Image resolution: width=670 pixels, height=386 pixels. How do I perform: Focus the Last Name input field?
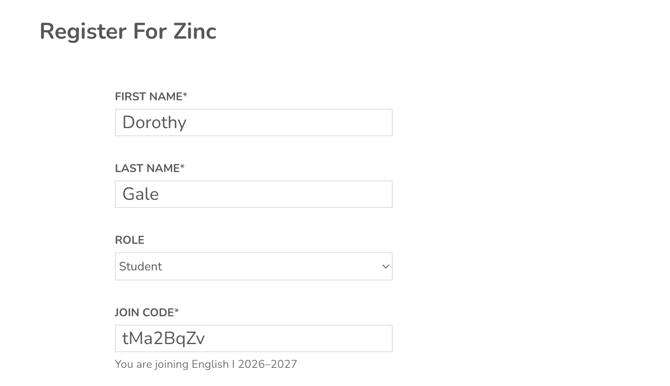tap(253, 194)
